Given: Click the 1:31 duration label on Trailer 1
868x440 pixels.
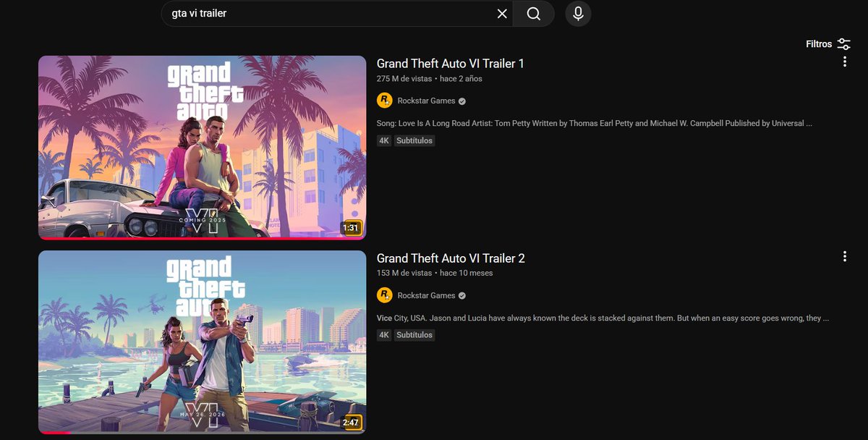Looking at the screenshot, I should click(351, 228).
